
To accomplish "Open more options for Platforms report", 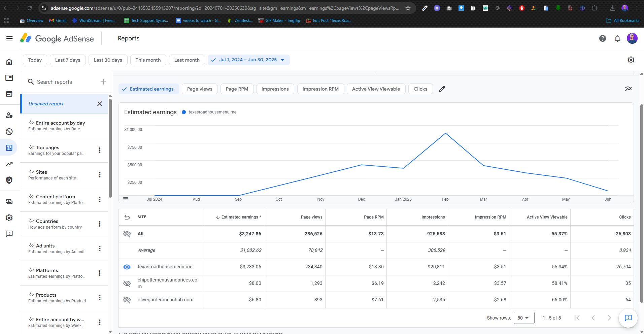I will click(x=100, y=273).
